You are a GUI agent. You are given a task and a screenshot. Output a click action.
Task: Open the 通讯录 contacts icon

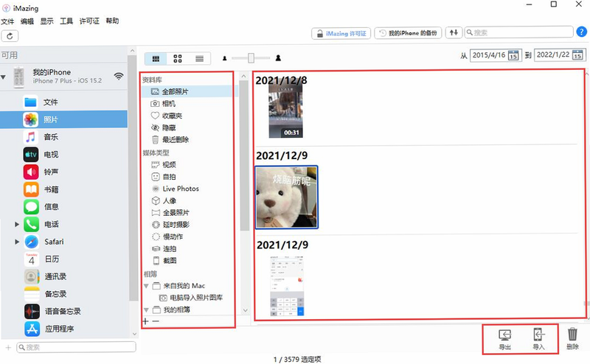click(32, 276)
